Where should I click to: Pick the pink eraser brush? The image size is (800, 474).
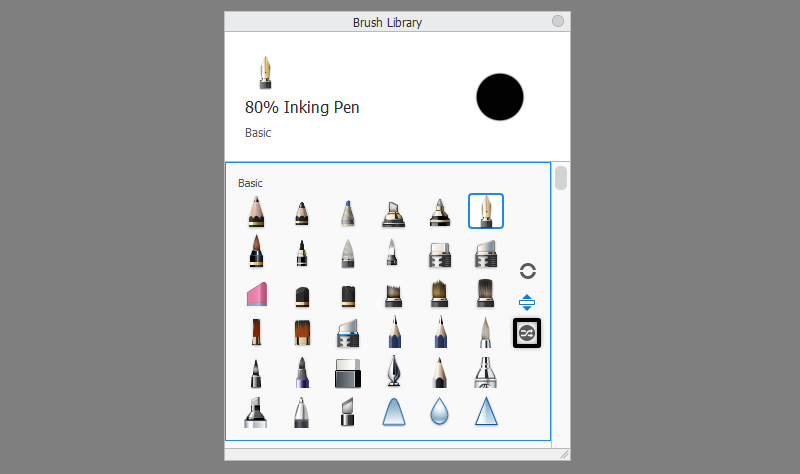257,294
